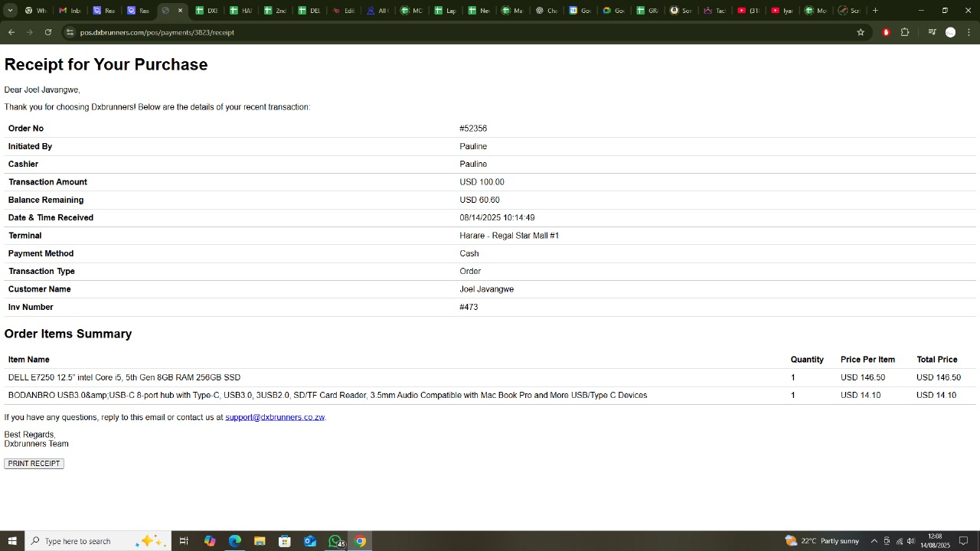Open the notification center icon
This screenshot has height=551, width=980.
964,541
